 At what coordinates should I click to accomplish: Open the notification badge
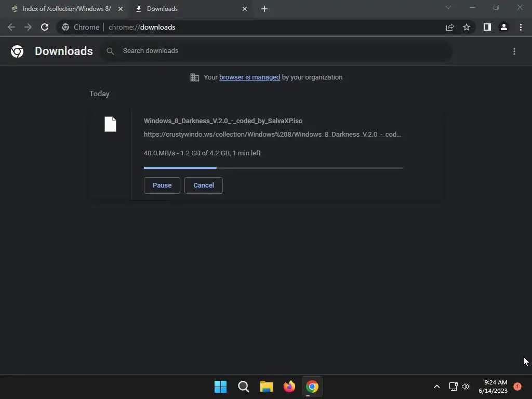(517, 386)
